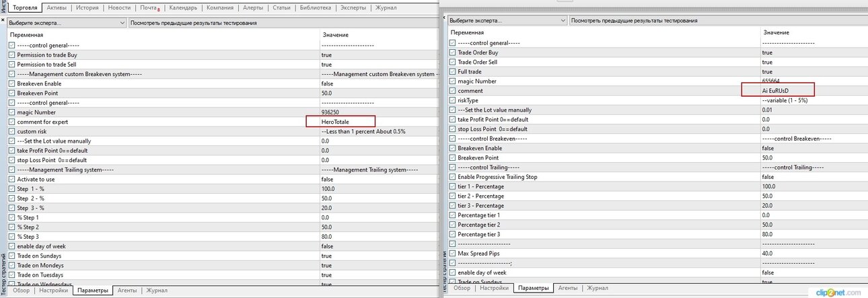Open Агенты tab in left window

pyautogui.click(x=126, y=291)
